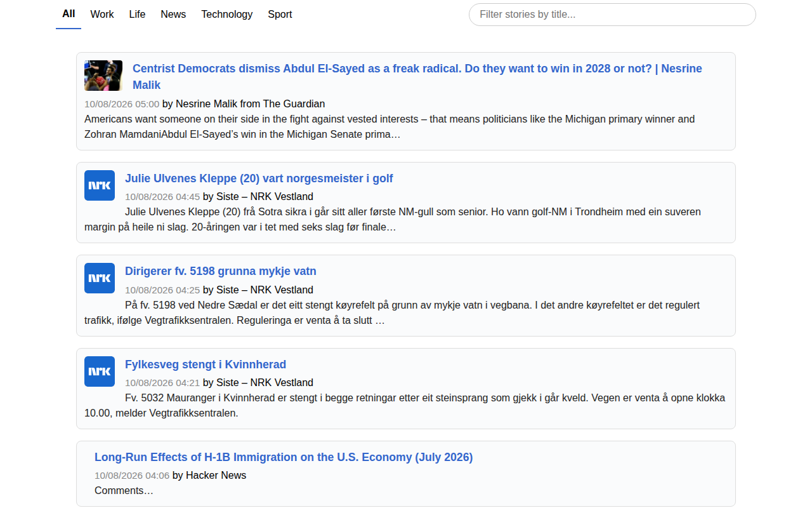Click NRK logo beside Dirigerer fv. 5198 story

(100, 278)
